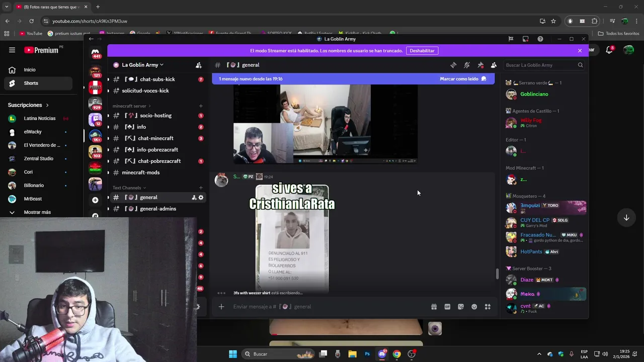Image resolution: width=644 pixels, height=362 pixels.
Task: Click create invite icon on general channel
Action: [194, 198]
